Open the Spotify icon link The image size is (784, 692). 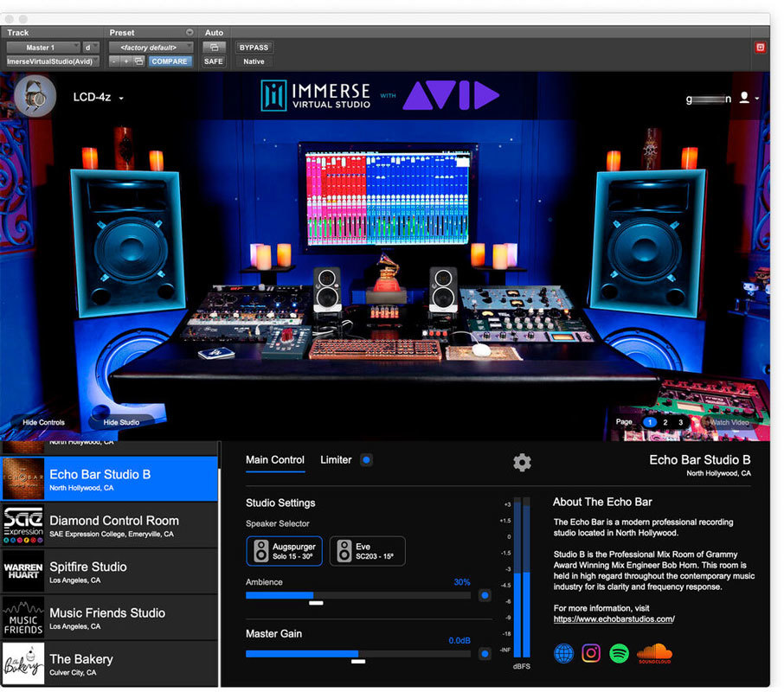point(619,653)
